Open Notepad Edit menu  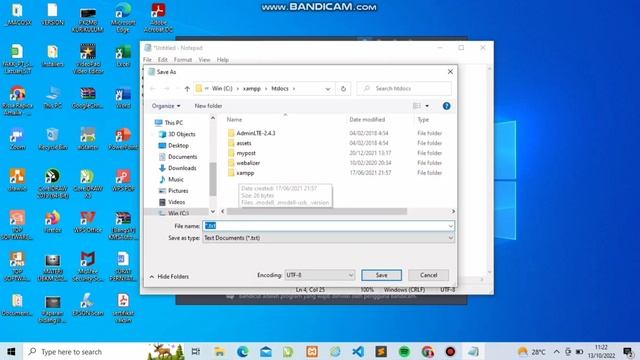click(162, 60)
